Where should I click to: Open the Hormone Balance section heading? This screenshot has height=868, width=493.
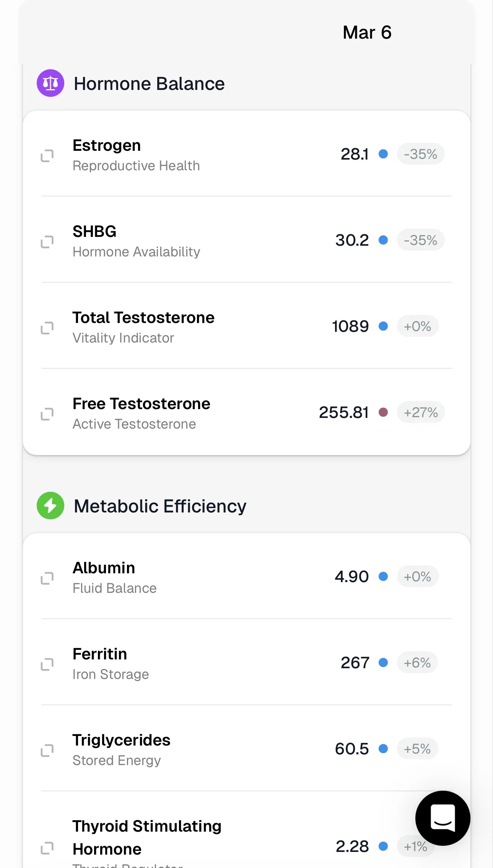point(149,84)
